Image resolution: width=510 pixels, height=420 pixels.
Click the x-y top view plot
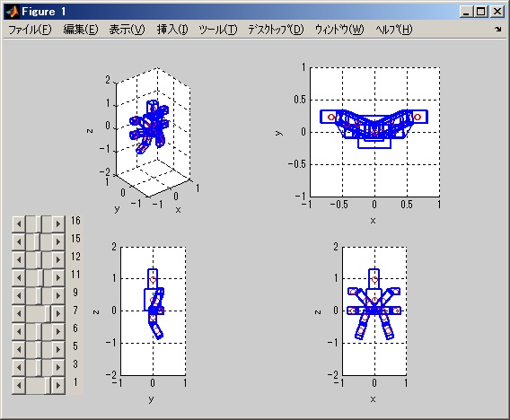click(374, 132)
